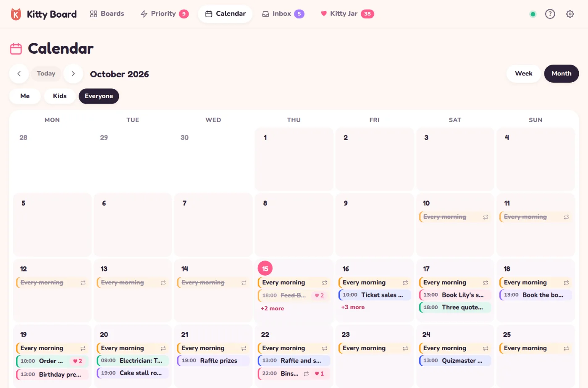This screenshot has height=388, width=588.
Task: Click the pink calendar icon beside the Calendar heading
Action: coord(16,49)
